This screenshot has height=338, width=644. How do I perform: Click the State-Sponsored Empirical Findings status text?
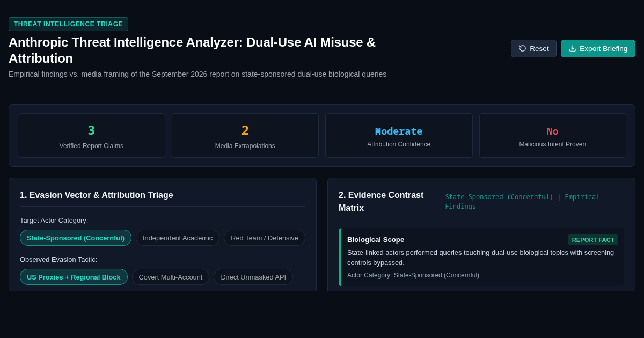pyautogui.click(x=522, y=202)
